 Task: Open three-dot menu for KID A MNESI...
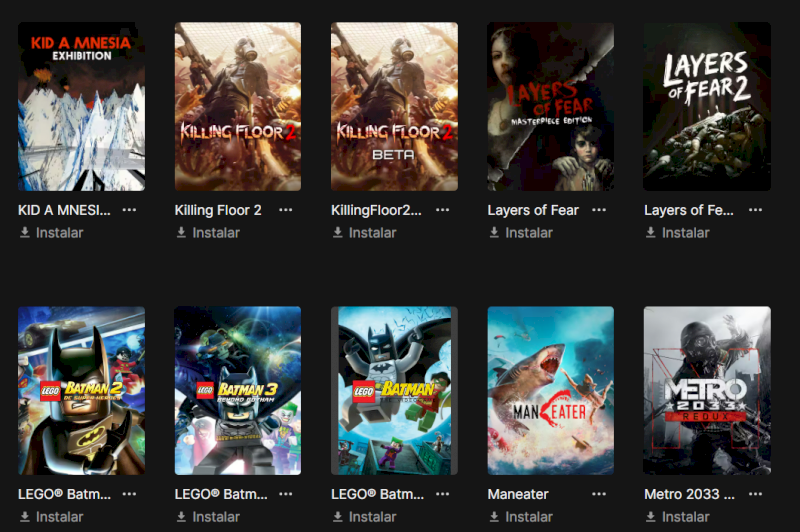(x=130, y=210)
